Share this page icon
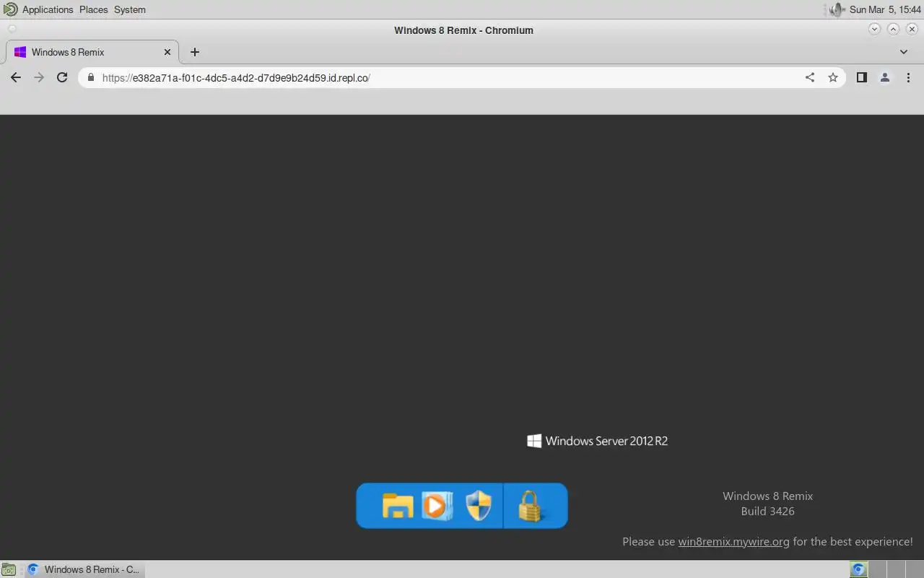Image resolution: width=924 pixels, height=578 pixels. (810, 77)
